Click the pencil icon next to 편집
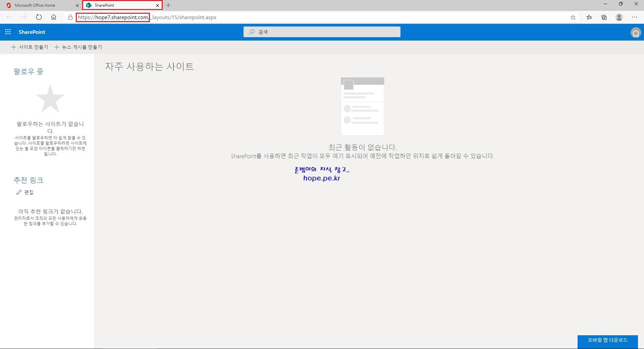 [19, 192]
